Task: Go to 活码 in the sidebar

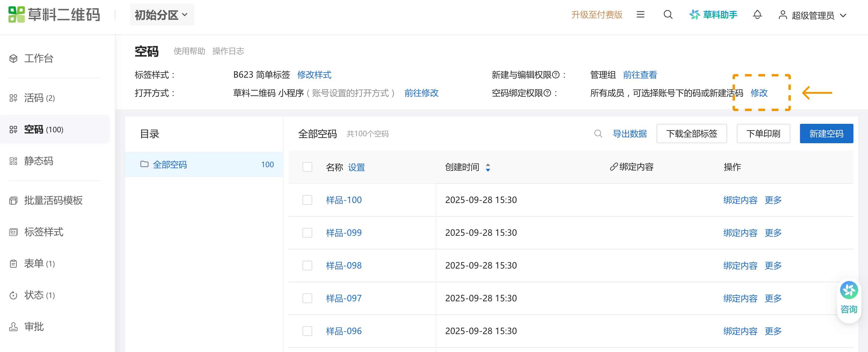Action: (x=34, y=98)
